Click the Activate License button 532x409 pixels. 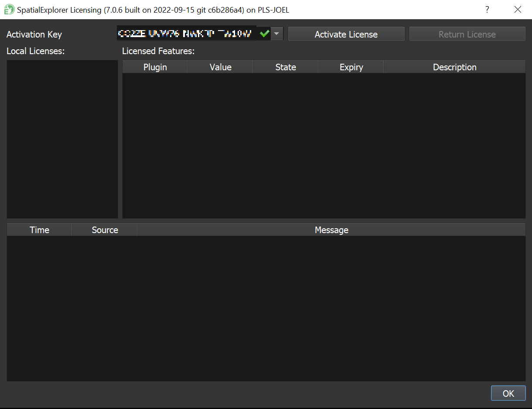point(346,34)
